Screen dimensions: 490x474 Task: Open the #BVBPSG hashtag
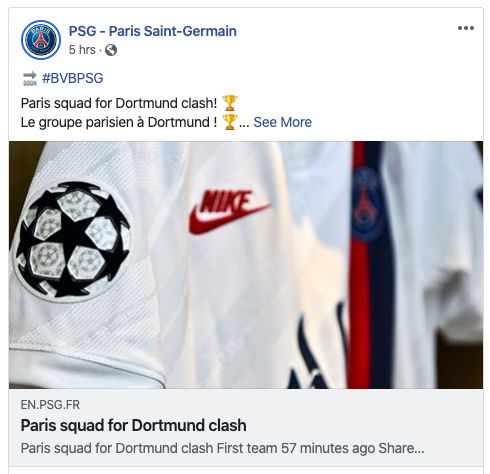point(73,78)
